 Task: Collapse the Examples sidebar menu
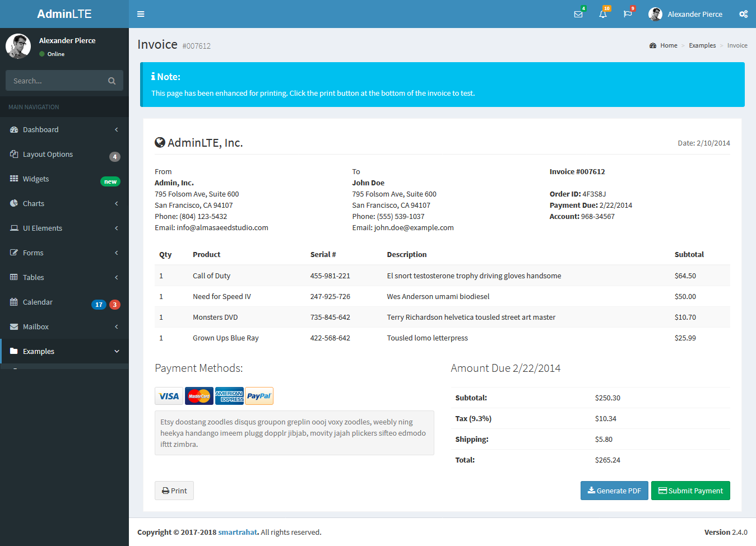(x=39, y=351)
